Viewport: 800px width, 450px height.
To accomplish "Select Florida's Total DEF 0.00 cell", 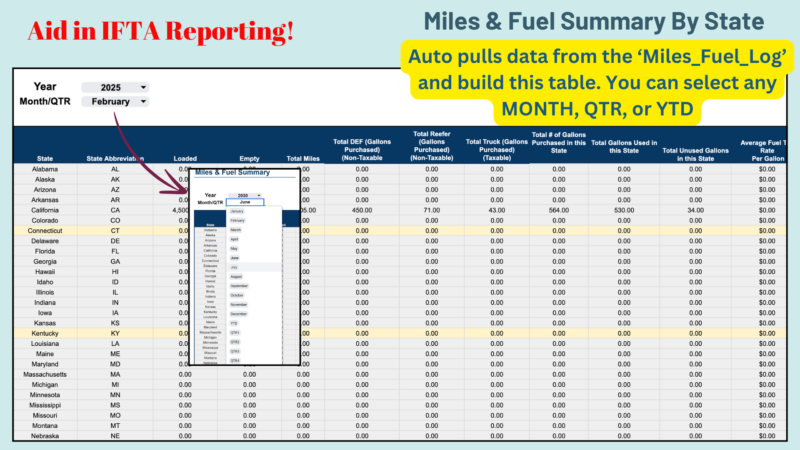I will pos(362,251).
